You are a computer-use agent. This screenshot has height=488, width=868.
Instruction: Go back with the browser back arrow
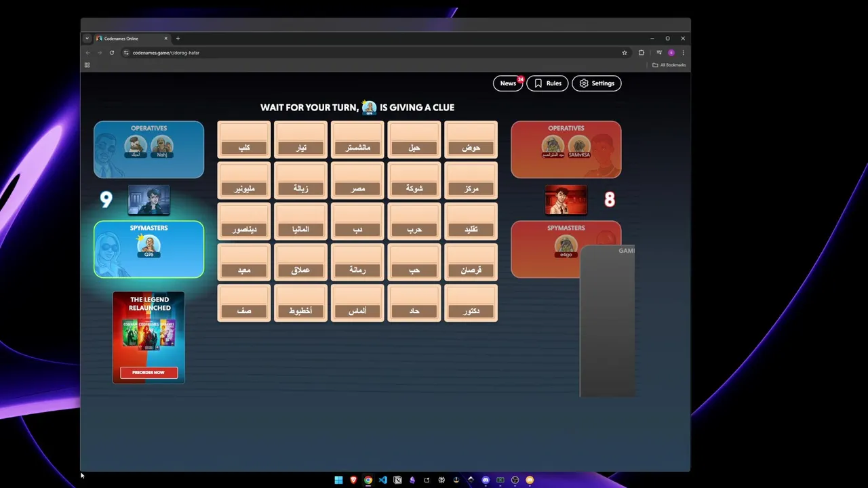pos(87,53)
